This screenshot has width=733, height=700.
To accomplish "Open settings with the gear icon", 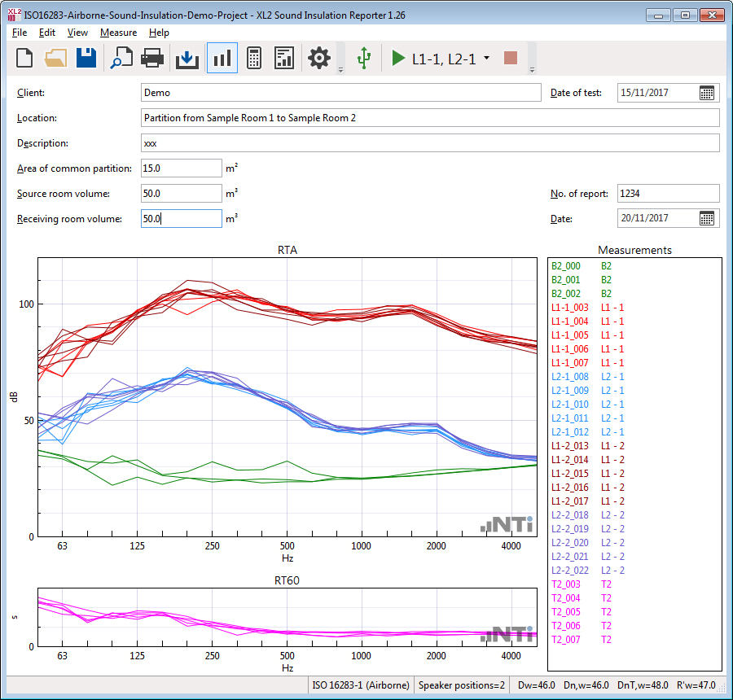I will [x=319, y=58].
